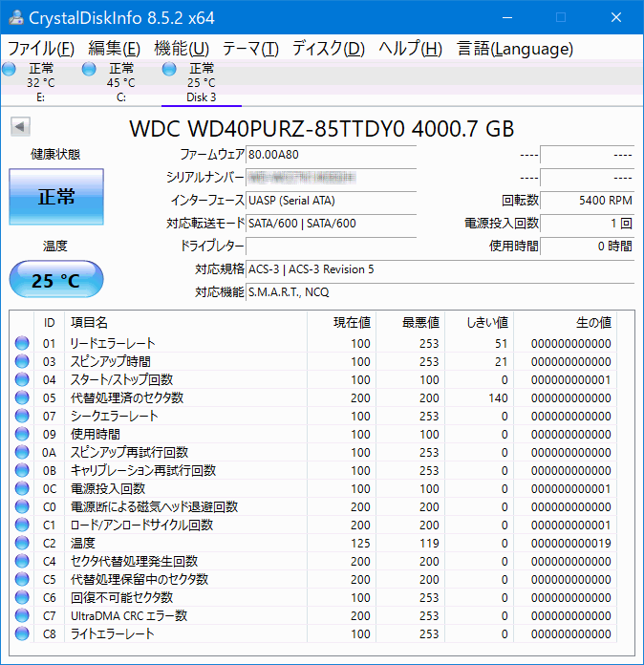The height and width of the screenshot is (665, 644).
Task: Click the 対応機能 field S.M.A.R.T., NCQ
Action: [440, 292]
